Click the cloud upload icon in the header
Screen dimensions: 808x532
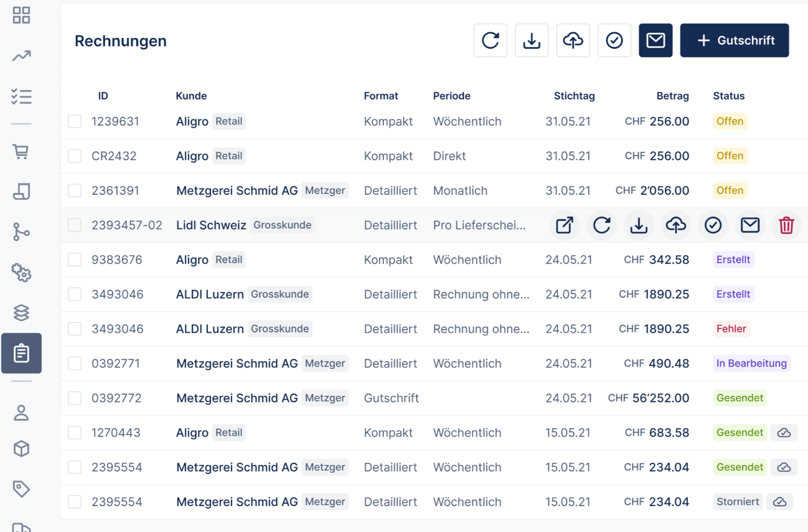coord(573,40)
